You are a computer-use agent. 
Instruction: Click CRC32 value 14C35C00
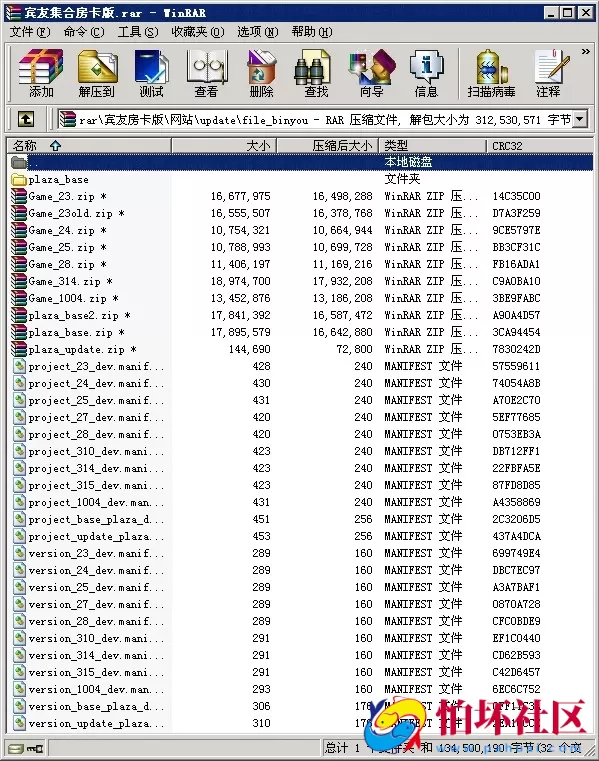click(516, 197)
